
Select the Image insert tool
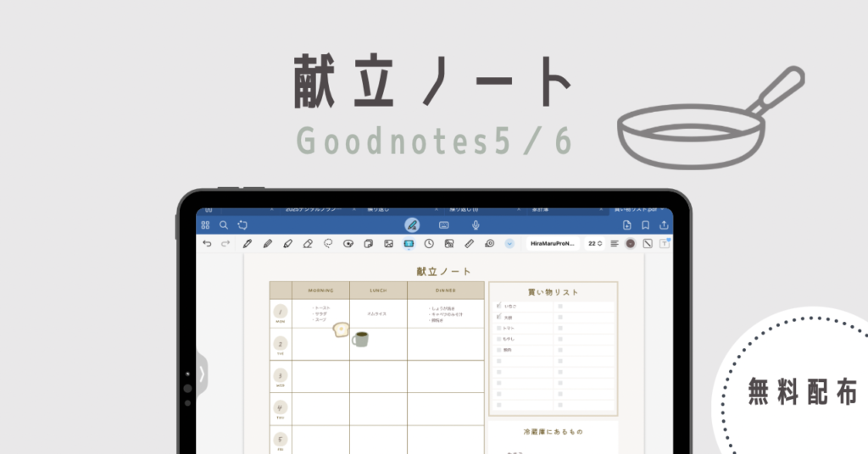coord(388,243)
